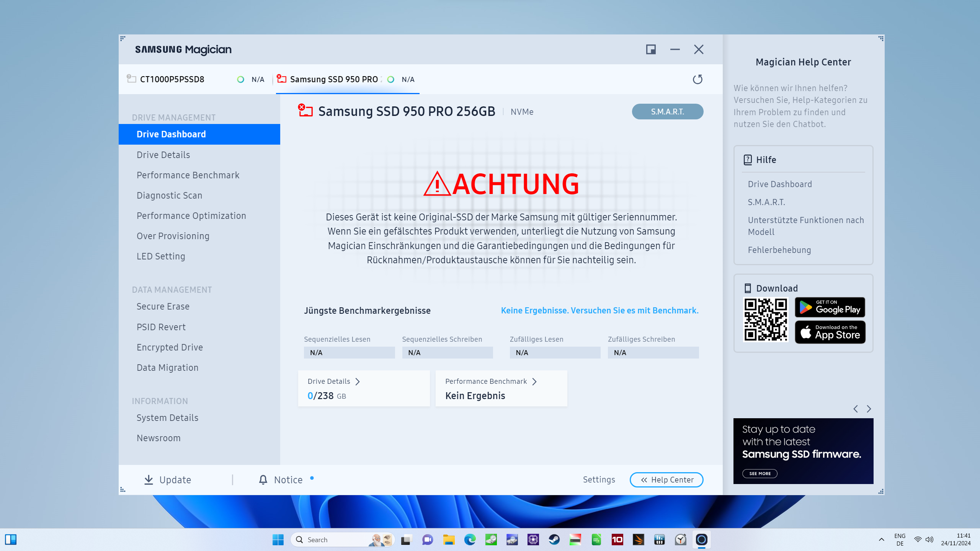Click the Notice bell icon

(263, 479)
